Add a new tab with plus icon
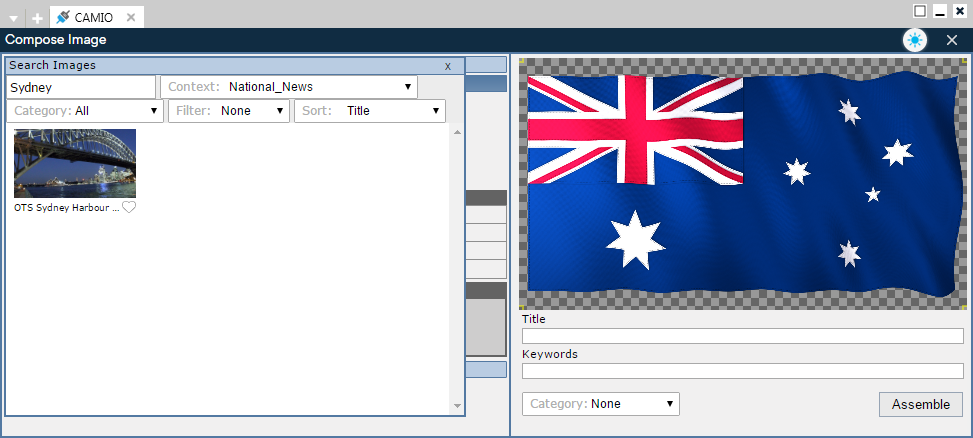Screen dimensions: 973x438 tap(37, 18)
